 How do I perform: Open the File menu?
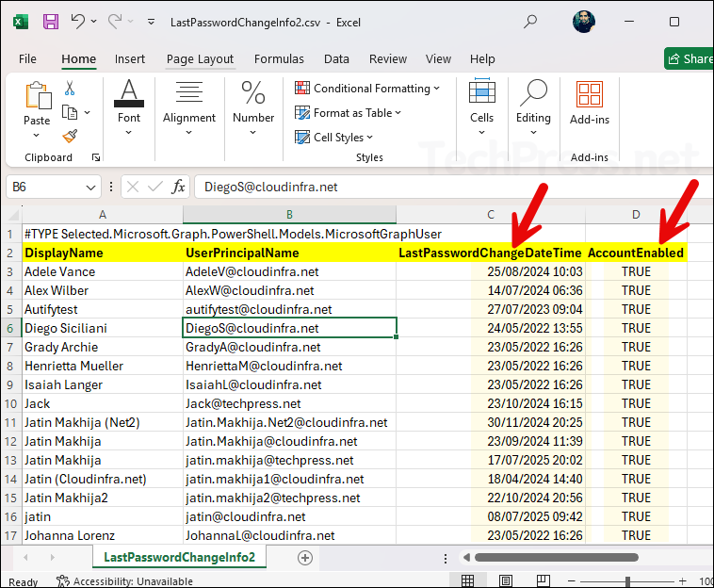pos(27,58)
